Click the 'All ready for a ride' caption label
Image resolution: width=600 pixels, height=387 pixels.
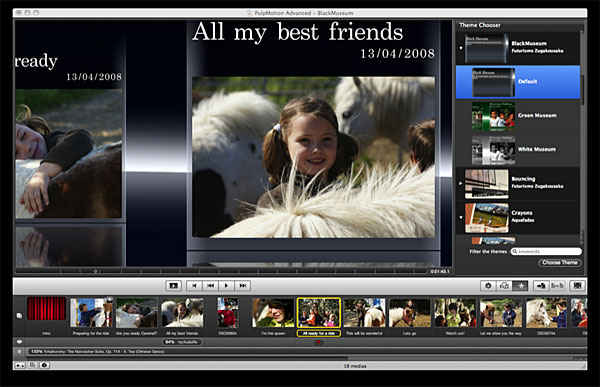pos(318,333)
